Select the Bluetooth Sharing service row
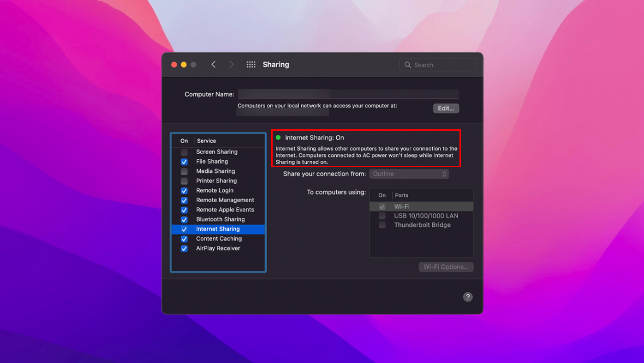This screenshot has width=644, height=363. [x=218, y=220]
